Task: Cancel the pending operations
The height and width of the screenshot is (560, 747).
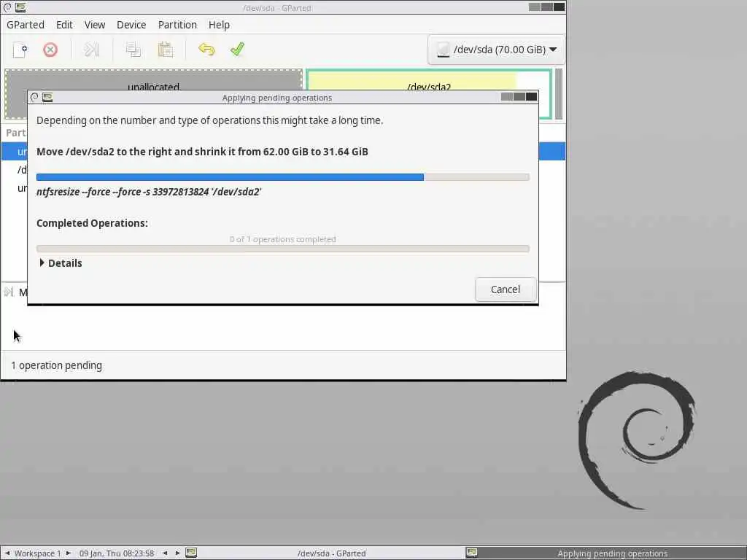Action: pos(506,289)
